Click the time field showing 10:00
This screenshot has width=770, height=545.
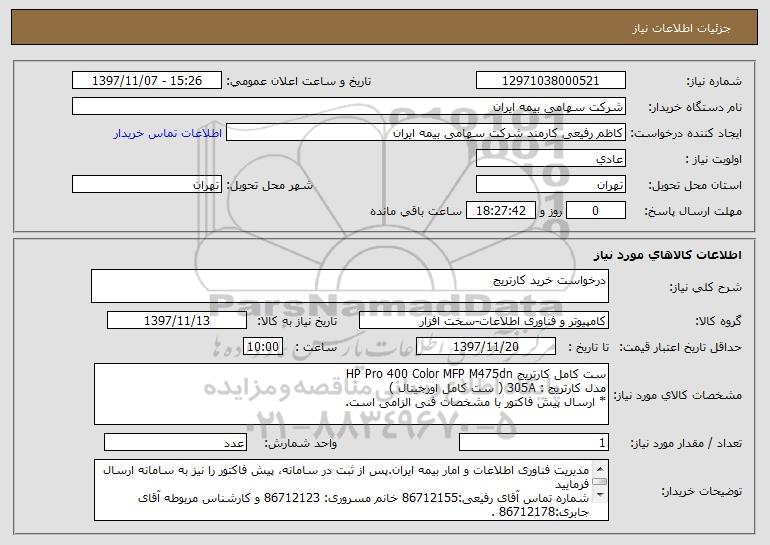263,346
